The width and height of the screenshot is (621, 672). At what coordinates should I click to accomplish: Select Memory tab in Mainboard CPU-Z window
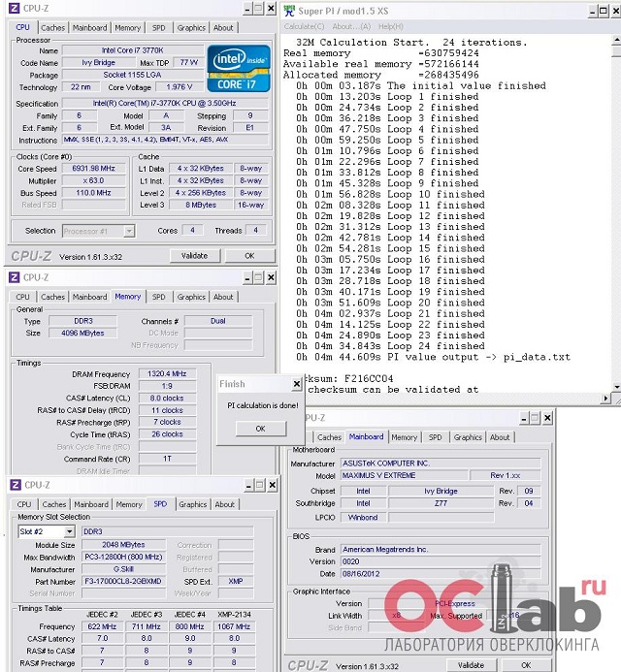(404, 437)
